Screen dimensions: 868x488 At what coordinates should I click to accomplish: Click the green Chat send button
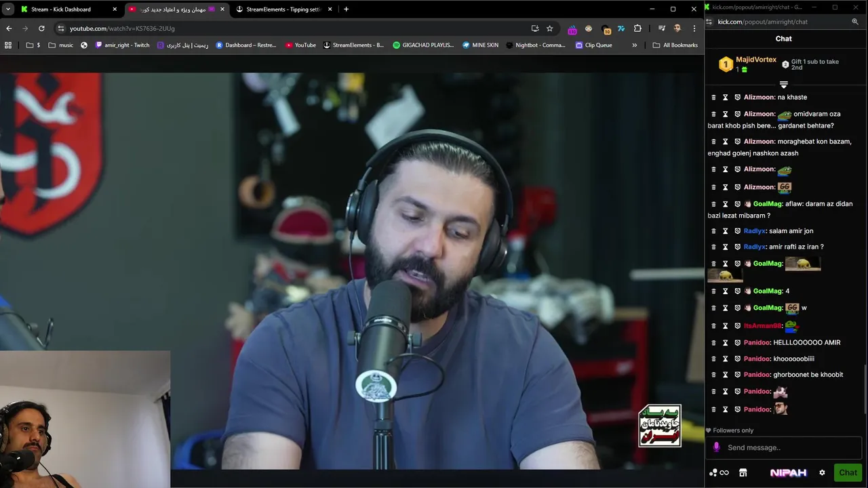click(848, 472)
